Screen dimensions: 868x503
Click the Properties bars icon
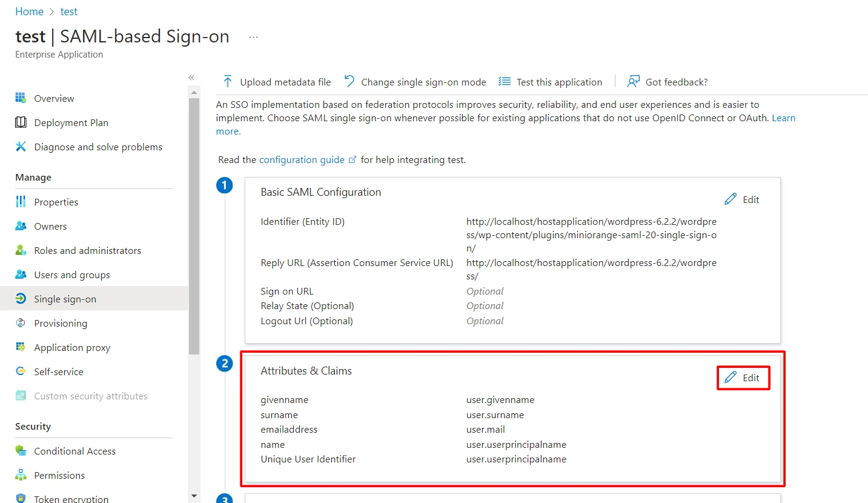[x=21, y=202]
